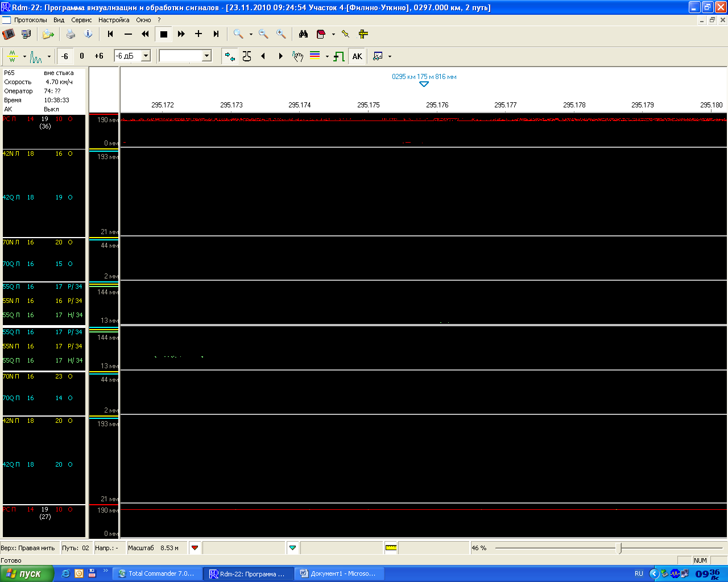
Task: Click the Rdm-22 taskbar button
Action: tap(249, 573)
